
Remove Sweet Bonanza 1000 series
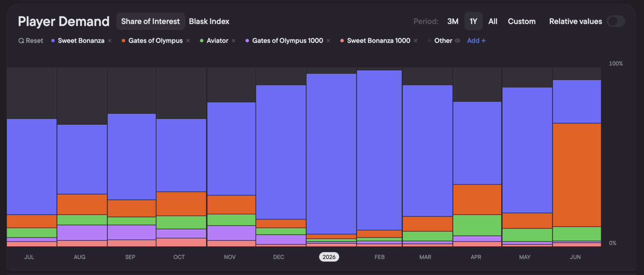point(416,40)
